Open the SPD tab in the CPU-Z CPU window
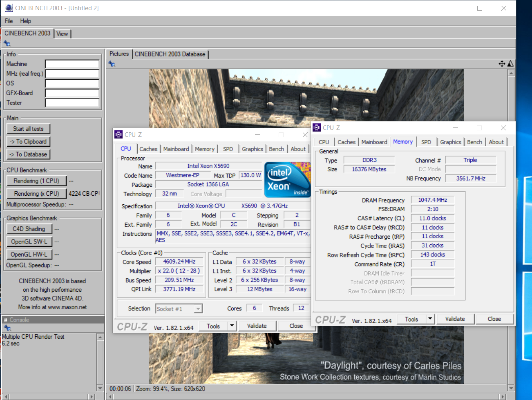Image resolution: width=532 pixels, height=400 pixels. pyautogui.click(x=228, y=149)
